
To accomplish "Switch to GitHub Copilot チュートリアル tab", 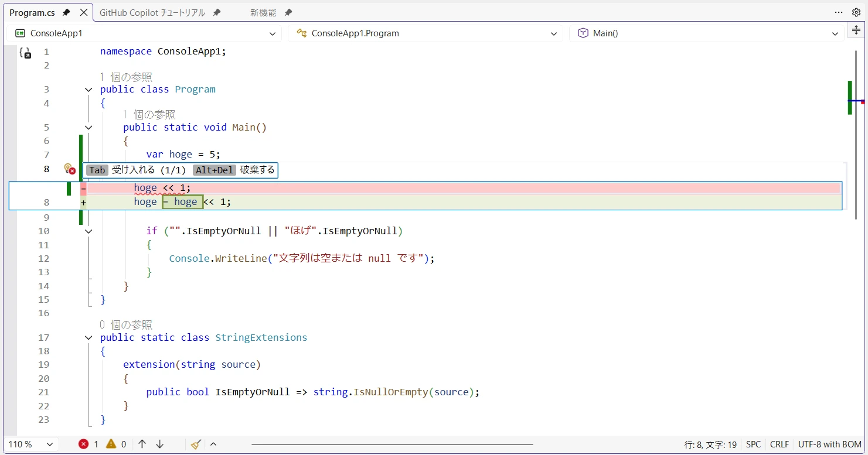I will point(152,12).
